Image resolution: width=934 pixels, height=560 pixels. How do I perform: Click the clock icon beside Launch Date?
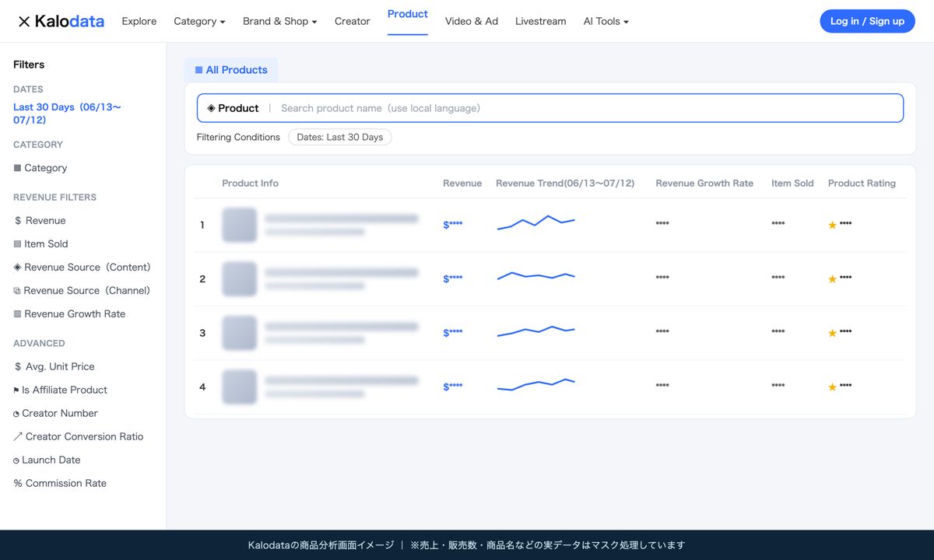click(16, 461)
